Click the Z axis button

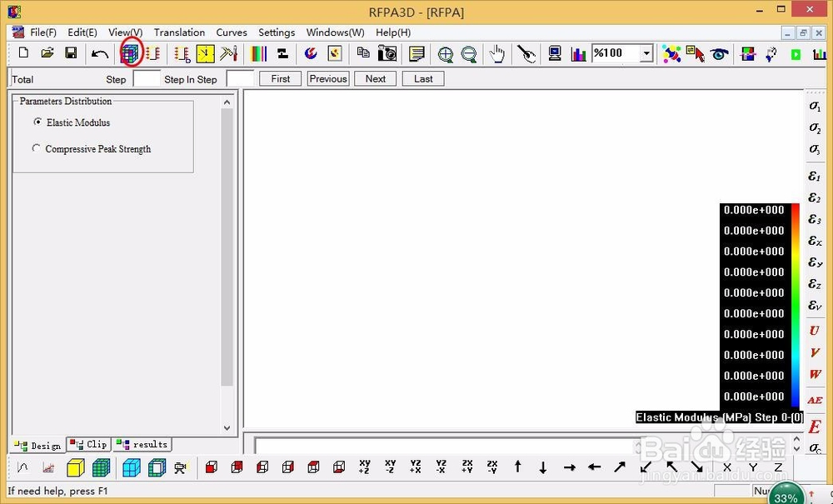click(x=778, y=467)
